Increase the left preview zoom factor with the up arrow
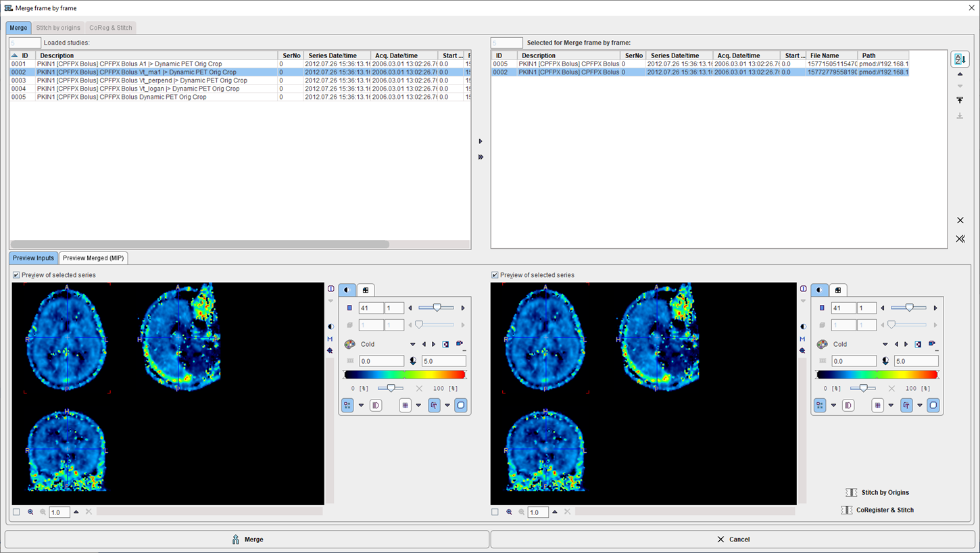This screenshot has height=553, width=980. coord(76,512)
